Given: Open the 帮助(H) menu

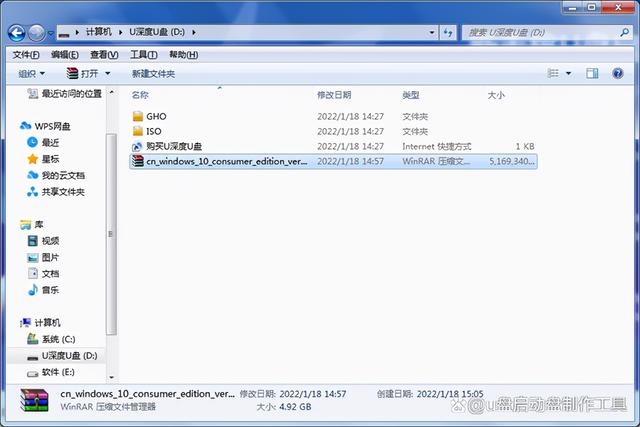Looking at the screenshot, I should (x=183, y=55).
